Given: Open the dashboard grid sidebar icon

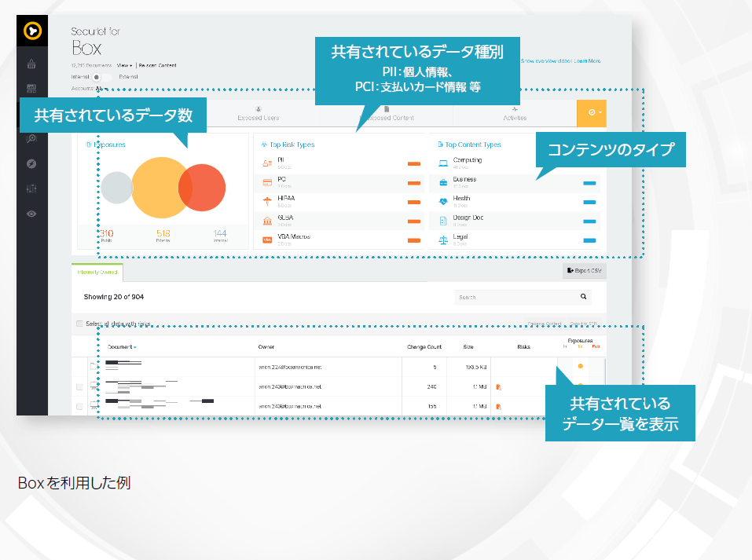Looking at the screenshot, I should (31, 89).
